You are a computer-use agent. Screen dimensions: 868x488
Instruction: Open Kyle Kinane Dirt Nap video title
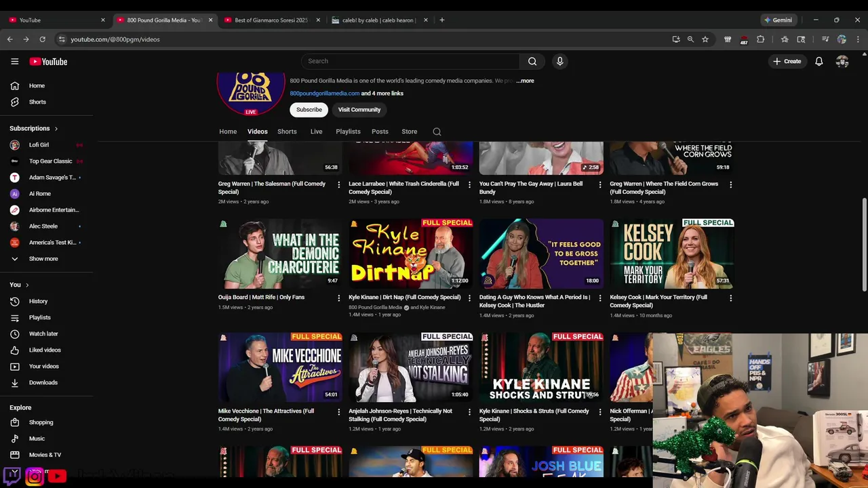tap(405, 297)
